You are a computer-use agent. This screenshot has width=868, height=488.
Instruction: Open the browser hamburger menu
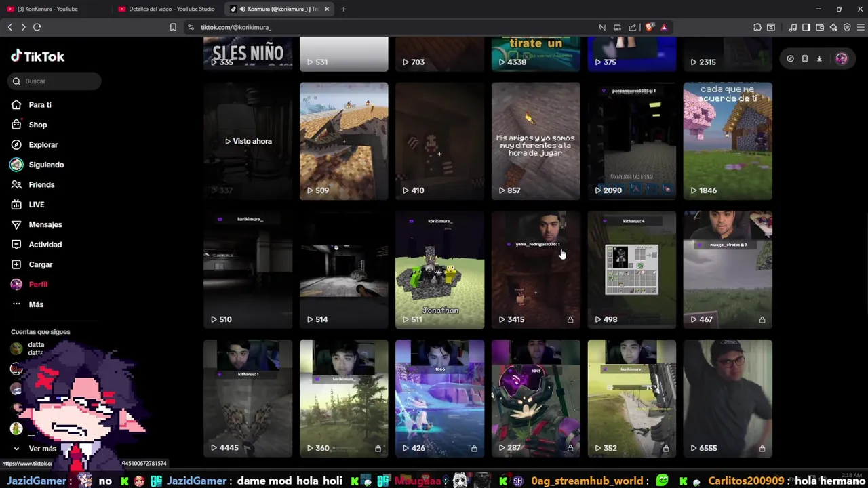[x=861, y=27]
